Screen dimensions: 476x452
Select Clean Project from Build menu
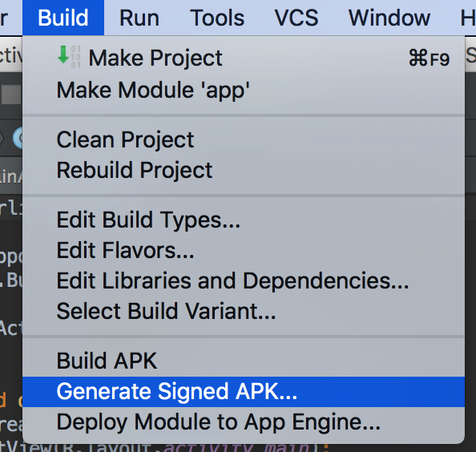point(244,139)
